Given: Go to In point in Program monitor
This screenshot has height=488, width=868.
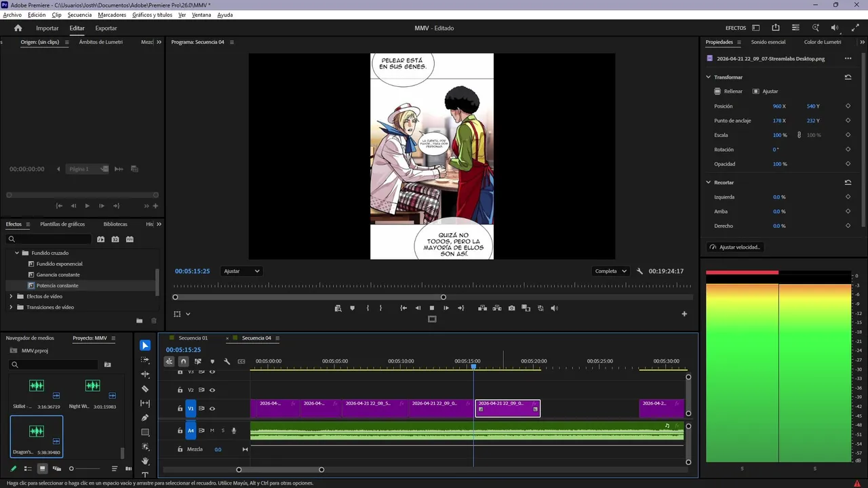Looking at the screenshot, I should click(403, 308).
